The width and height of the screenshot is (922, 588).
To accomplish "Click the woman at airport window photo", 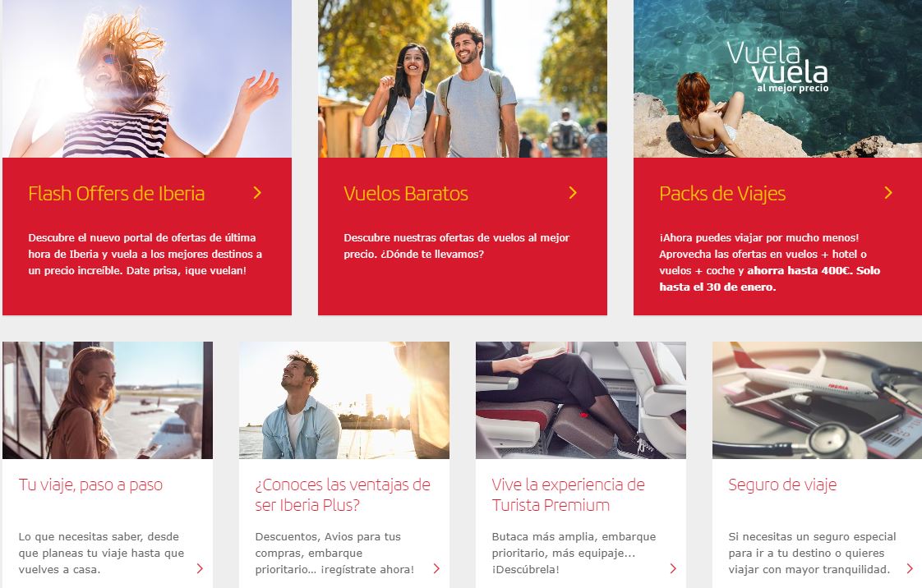I will [108, 400].
